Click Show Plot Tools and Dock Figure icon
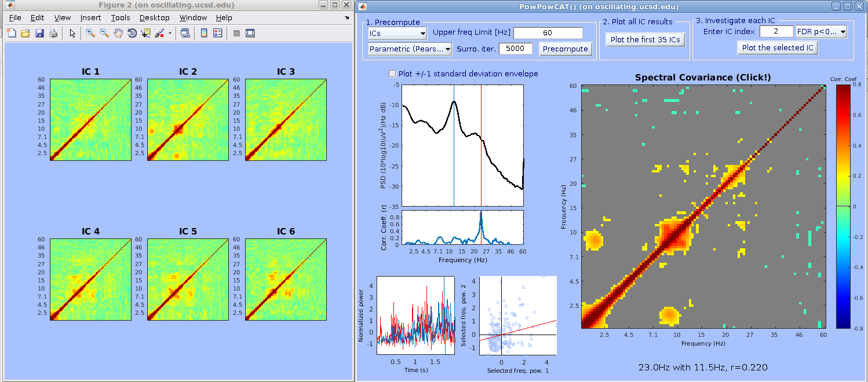Viewport: 868px width, 382px height. click(250, 34)
